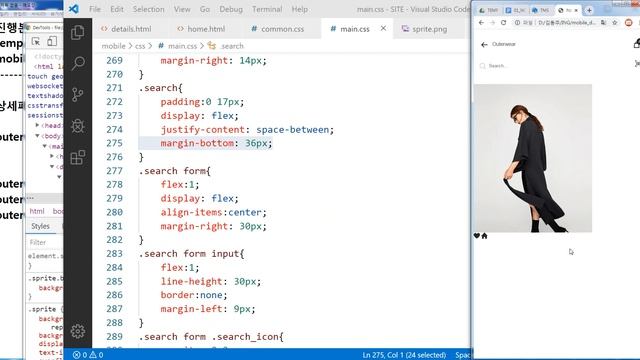Screen dimensions: 640x360
Task: Click the Ln 275, Col 1 status entry
Action: pos(404,355)
